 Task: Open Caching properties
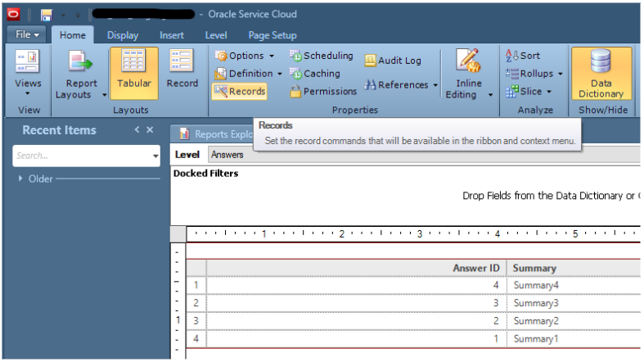pos(314,74)
